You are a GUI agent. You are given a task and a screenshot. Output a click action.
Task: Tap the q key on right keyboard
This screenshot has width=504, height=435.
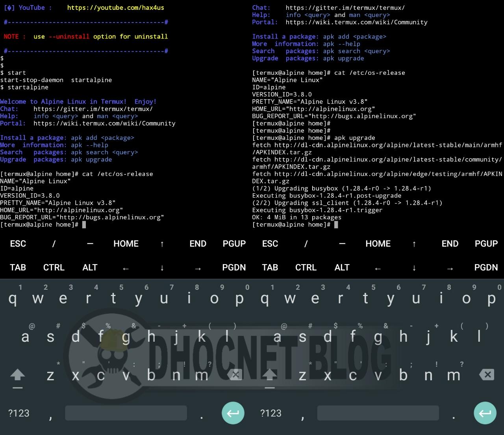tap(265, 298)
